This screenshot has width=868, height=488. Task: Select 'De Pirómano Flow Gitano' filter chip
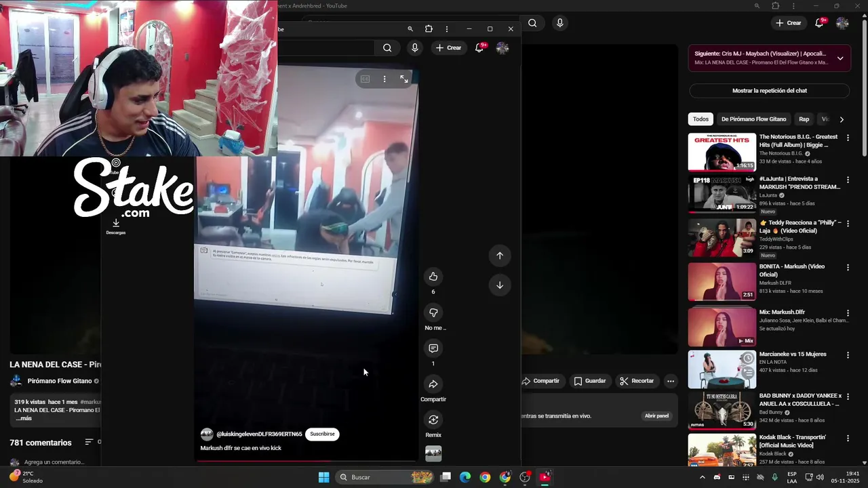(753, 119)
